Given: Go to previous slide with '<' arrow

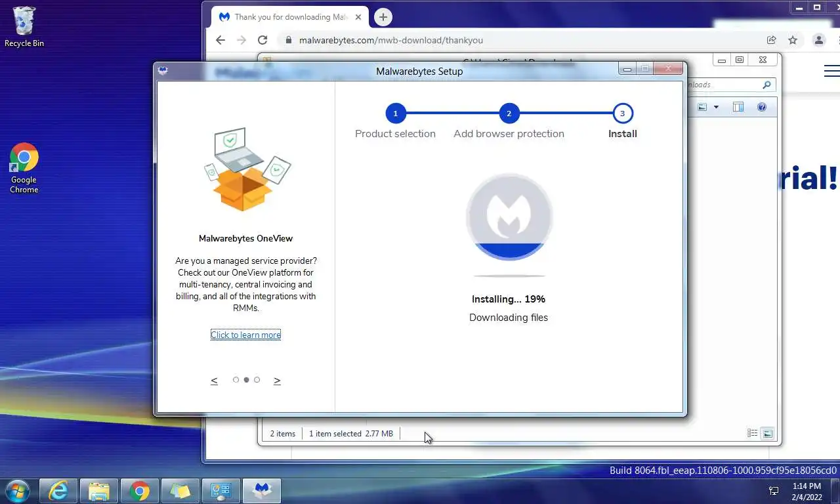Looking at the screenshot, I should (x=214, y=381).
